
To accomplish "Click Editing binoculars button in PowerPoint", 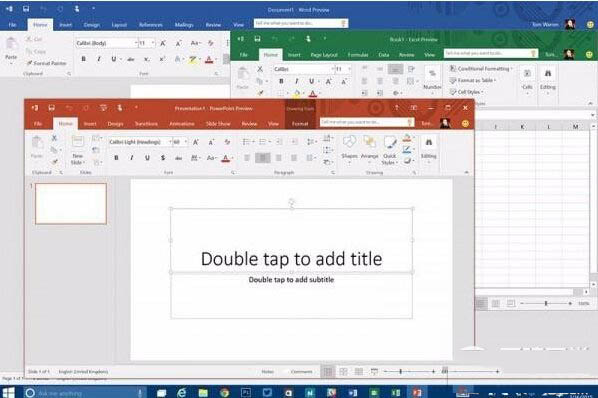I will click(429, 150).
